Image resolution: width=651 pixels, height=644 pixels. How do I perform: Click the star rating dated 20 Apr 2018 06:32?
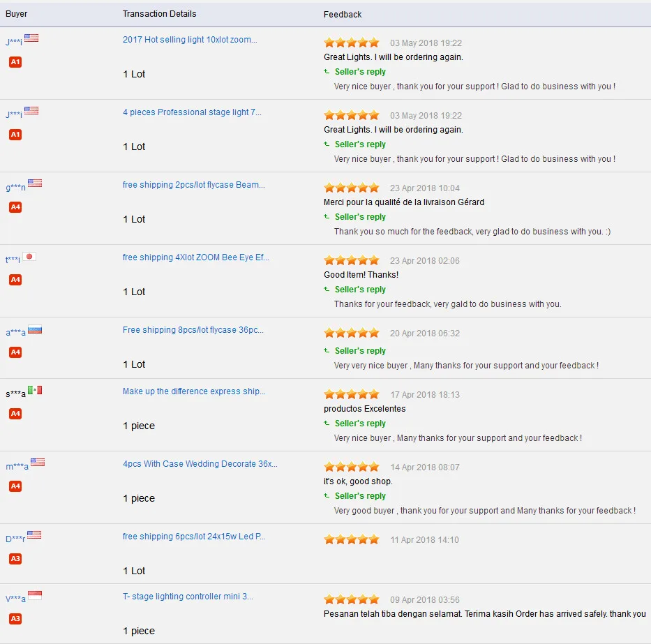352,333
